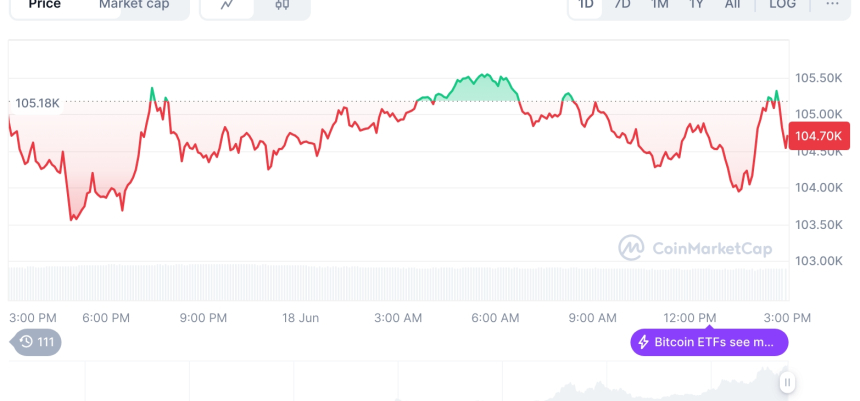
Task: Show All time price history
Action: (x=732, y=5)
